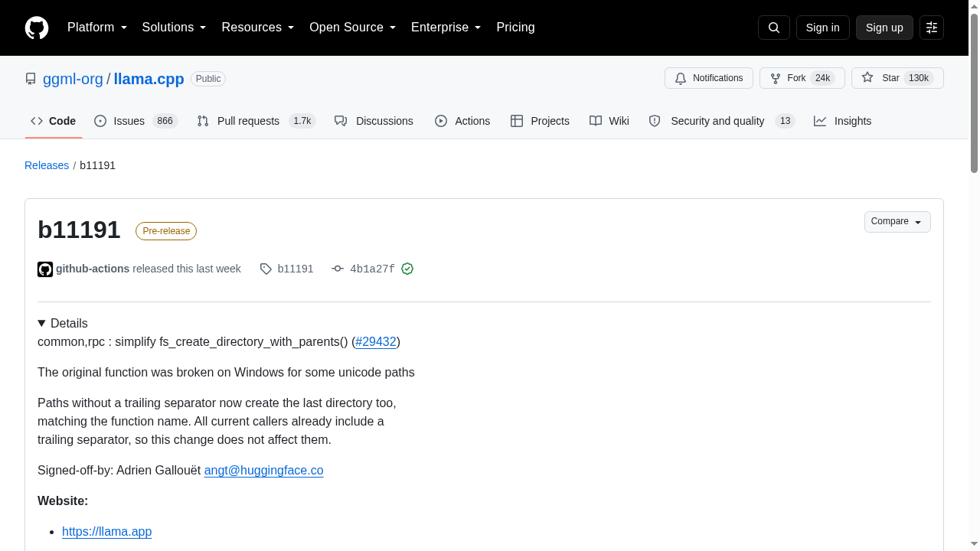
Task: Click the search magnifier icon
Action: point(774,28)
